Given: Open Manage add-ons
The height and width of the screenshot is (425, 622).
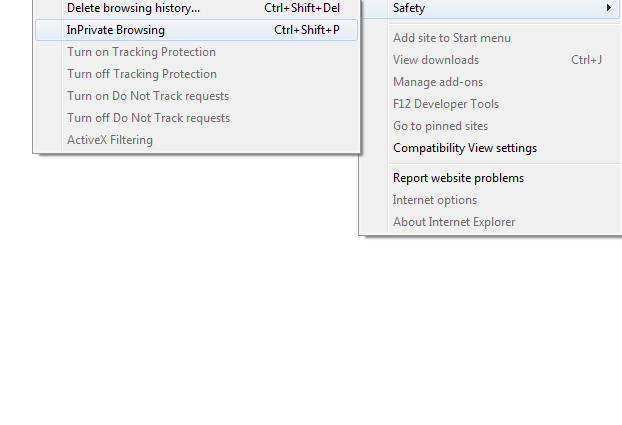Looking at the screenshot, I should click(x=438, y=82).
